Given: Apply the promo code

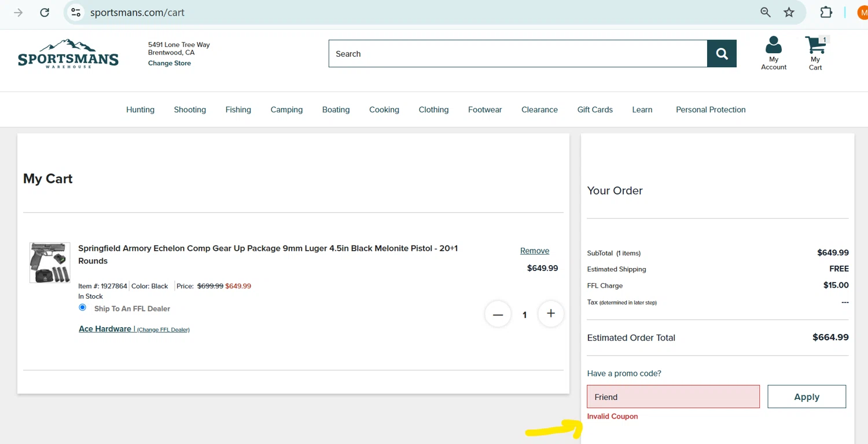Looking at the screenshot, I should [x=806, y=397].
